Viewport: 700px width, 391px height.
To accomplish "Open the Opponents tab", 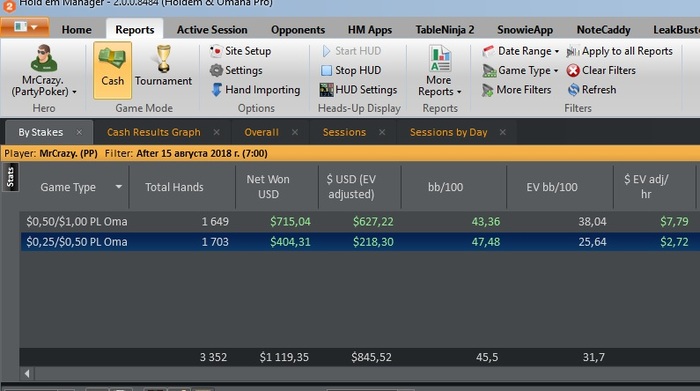I will click(x=298, y=29).
